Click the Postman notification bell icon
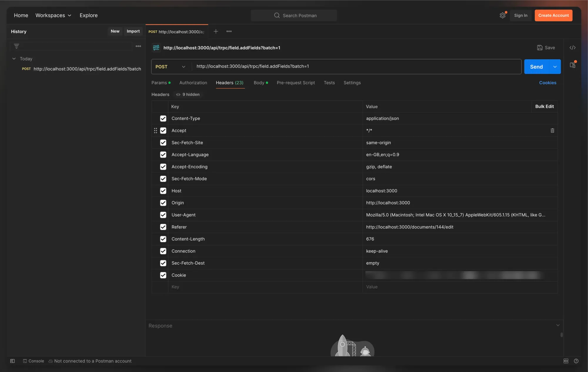The image size is (588, 372). coord(502,15)
